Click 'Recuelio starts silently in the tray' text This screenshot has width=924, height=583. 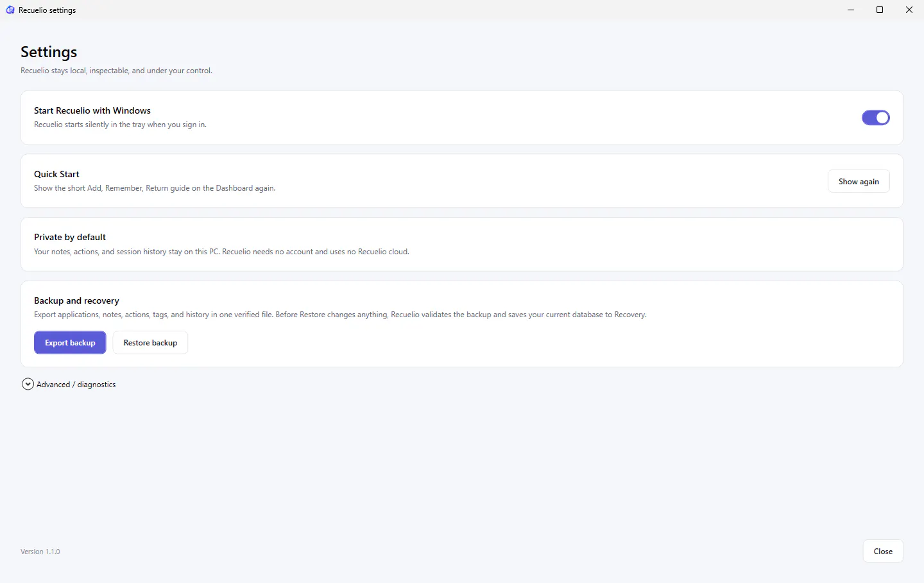[x=120, y=125]
